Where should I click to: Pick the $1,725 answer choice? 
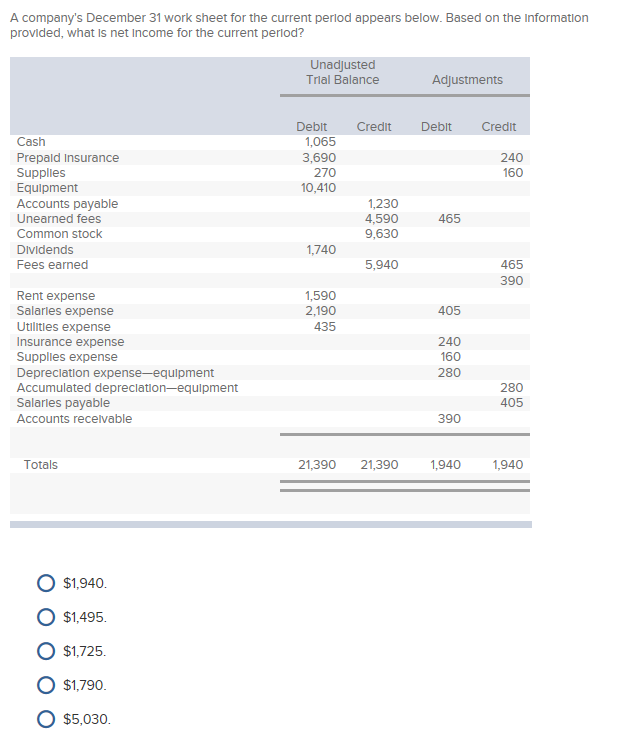pyautogui.click(x=46, y=651)
